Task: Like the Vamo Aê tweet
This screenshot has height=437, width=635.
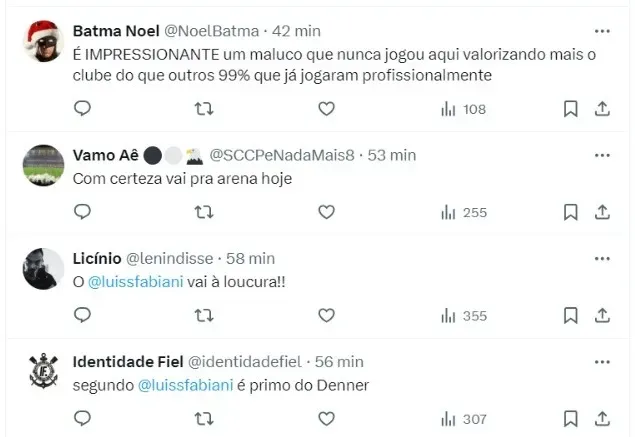Action: pyautogui.click(x=326, y=212)
